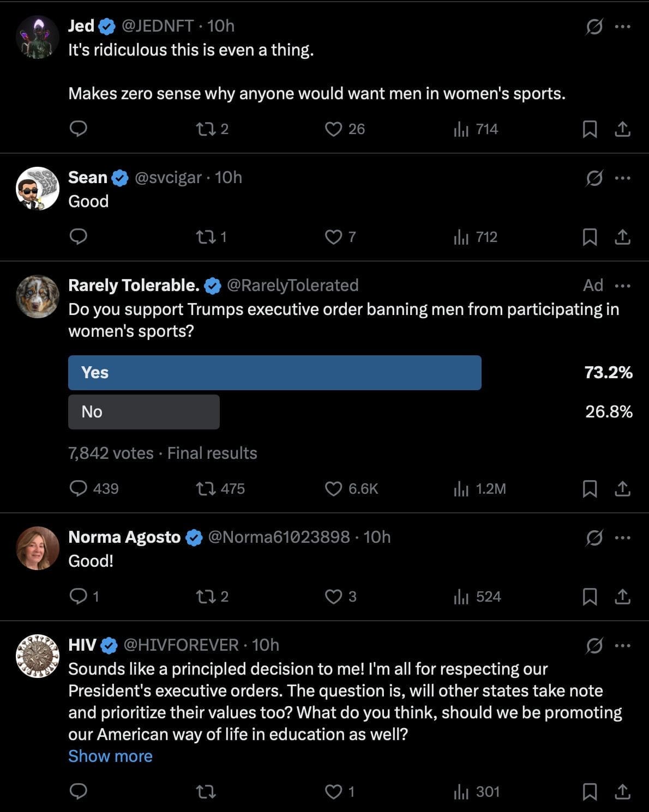The width and height of the screenshot is (649, 812).
Task: Open Sean's username link
Action: (87, 177)
